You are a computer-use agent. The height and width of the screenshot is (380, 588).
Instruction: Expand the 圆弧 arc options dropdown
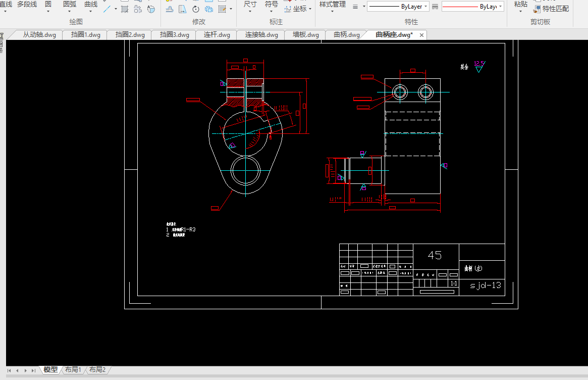(70, 12)
